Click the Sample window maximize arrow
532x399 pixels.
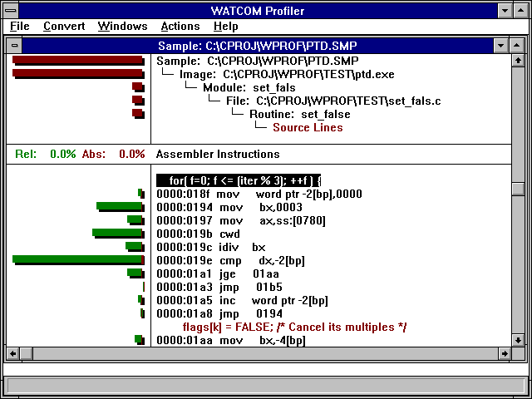[x=515, y=45]
